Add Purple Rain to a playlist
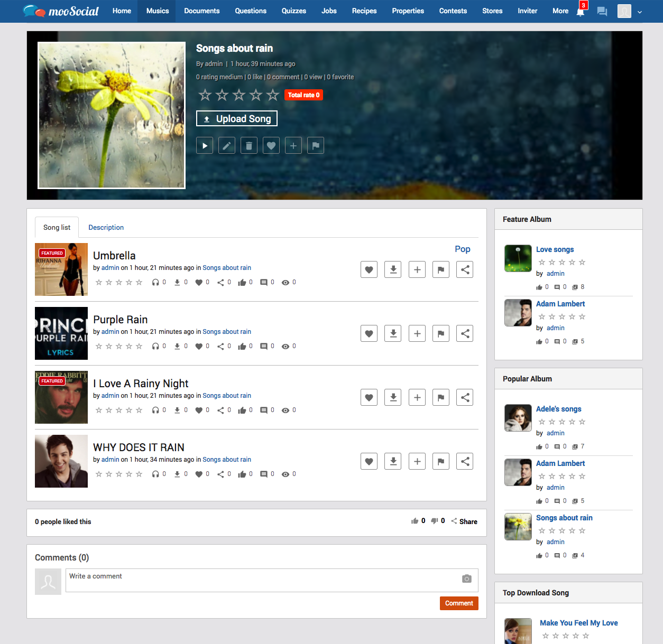The height and width of the screenshot is (644, 663). 417,333
